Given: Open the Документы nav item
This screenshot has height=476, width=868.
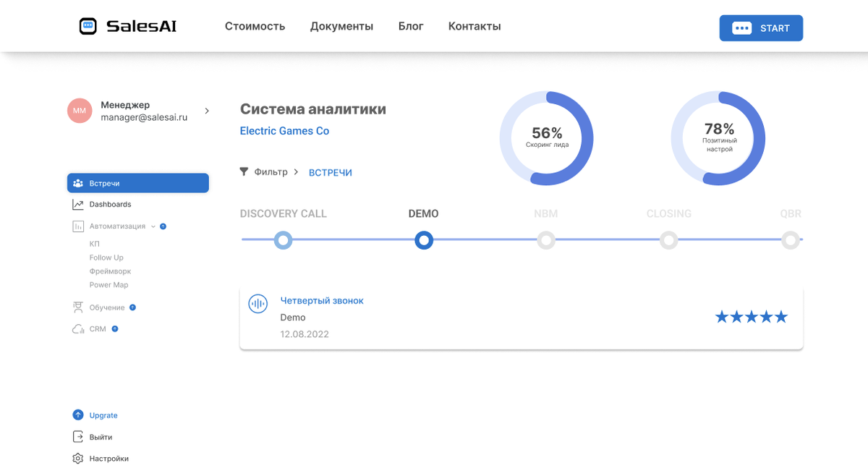Looking at the screenshot, I should pyautogui.click(x=342, y=26).
